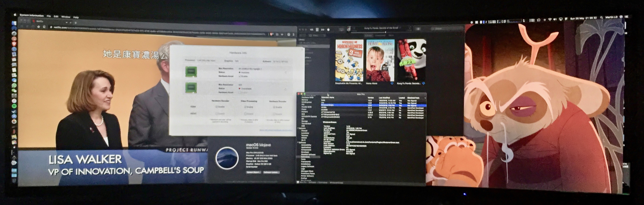This screenshot has width=644, height=205.
Task: Click the Brave shield icon in address bar
Action: point(271,34)
